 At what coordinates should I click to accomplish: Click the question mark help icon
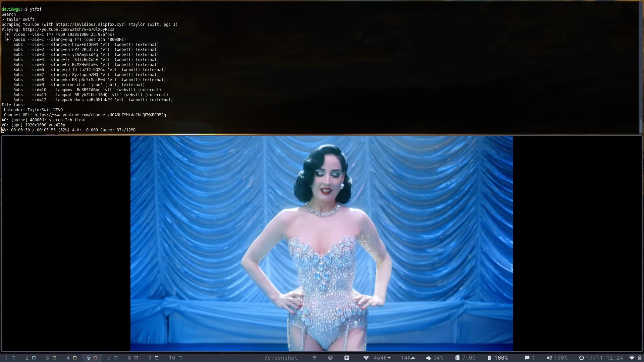point(330,358)
